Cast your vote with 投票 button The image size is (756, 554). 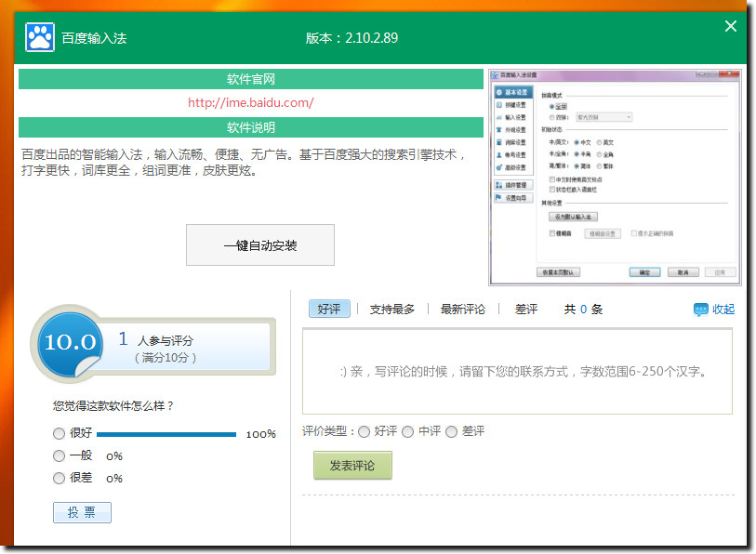(x=82, y=512)
